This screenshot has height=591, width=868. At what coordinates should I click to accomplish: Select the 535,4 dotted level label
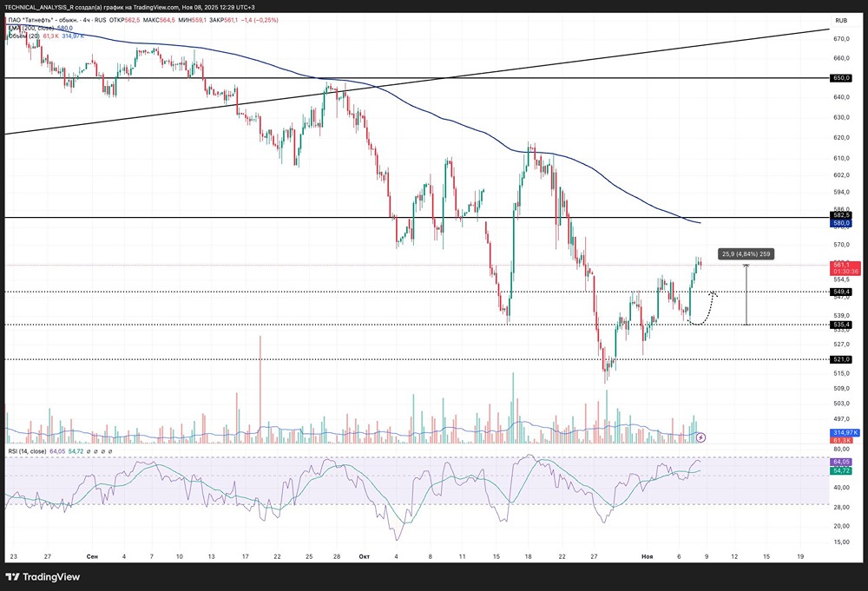[x=840, y=325]
